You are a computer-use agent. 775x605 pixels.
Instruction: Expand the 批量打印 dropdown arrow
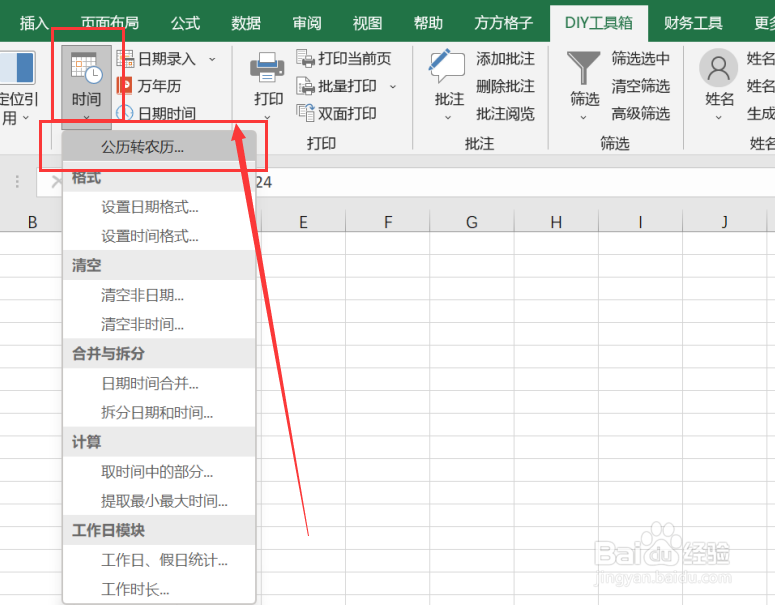point(393,86)
